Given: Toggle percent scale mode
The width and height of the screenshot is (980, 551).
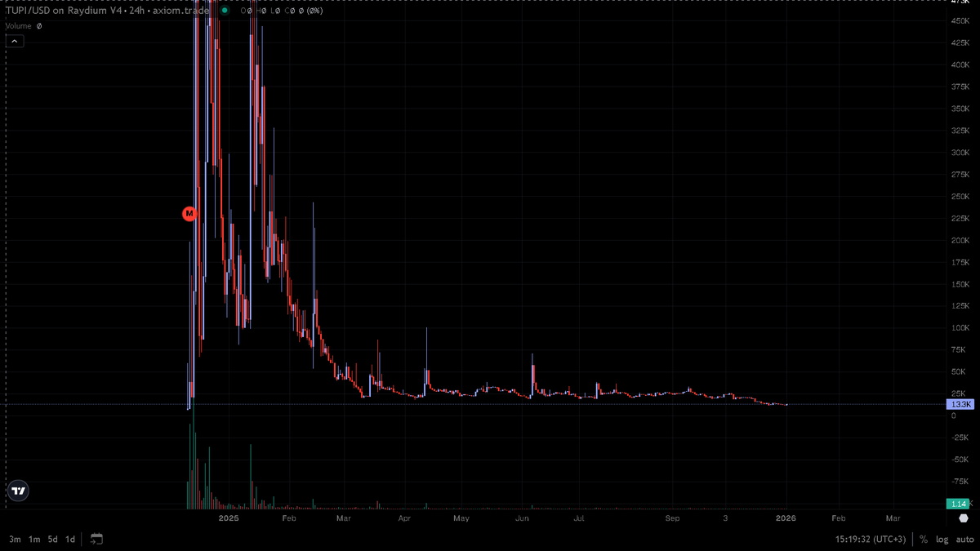Looking at the screenshot, I should [924, 540].
